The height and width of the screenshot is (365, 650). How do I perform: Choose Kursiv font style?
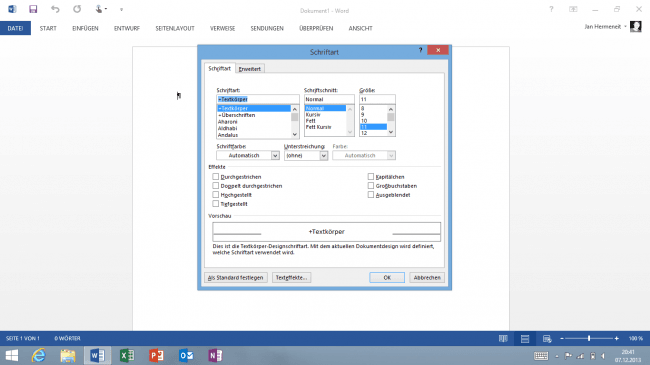pos(325,114)
